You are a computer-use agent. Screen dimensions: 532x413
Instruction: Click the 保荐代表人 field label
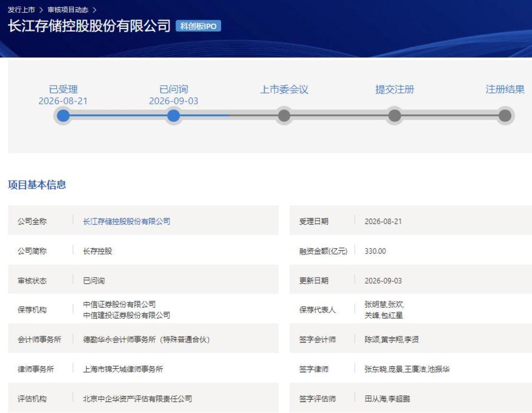318,310
